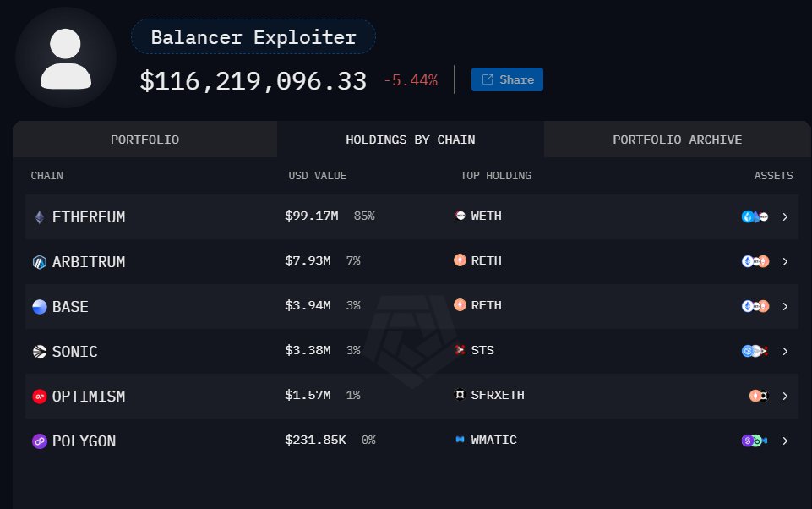
Task: Click the STS token icon
Action: [460, 350]
